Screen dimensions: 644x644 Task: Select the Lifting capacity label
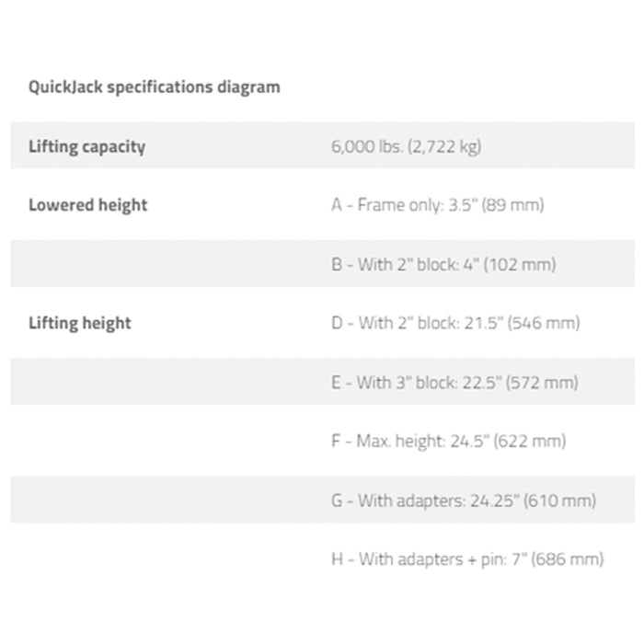pyautogui.click(x=87, y=146)
